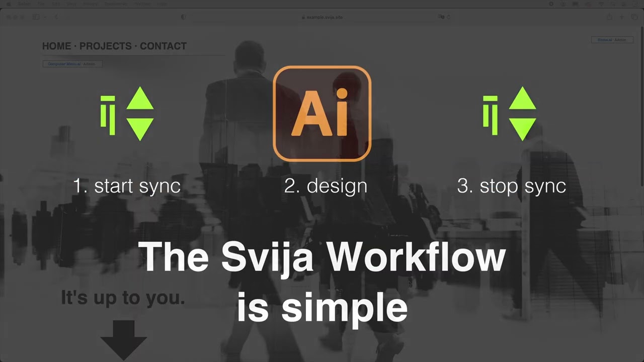Click the green stop sync icon
Viewport: 644px width, 362px height.
click(510, 114)
